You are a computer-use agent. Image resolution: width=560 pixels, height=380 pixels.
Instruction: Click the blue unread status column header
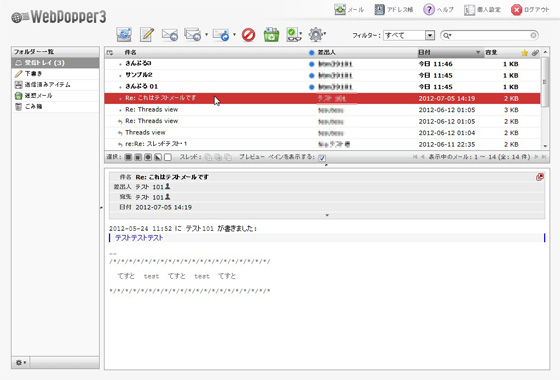(311, 53)
